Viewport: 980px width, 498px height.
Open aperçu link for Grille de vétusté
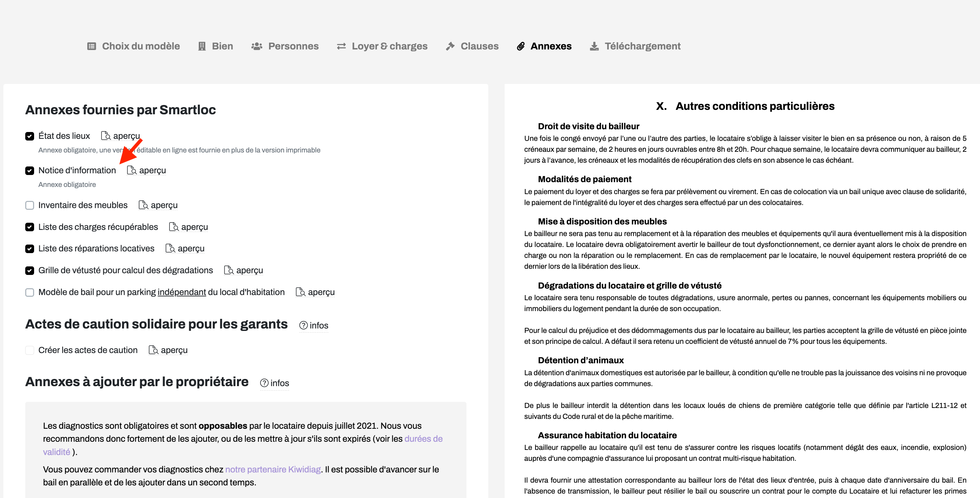(x=250, y=270)
